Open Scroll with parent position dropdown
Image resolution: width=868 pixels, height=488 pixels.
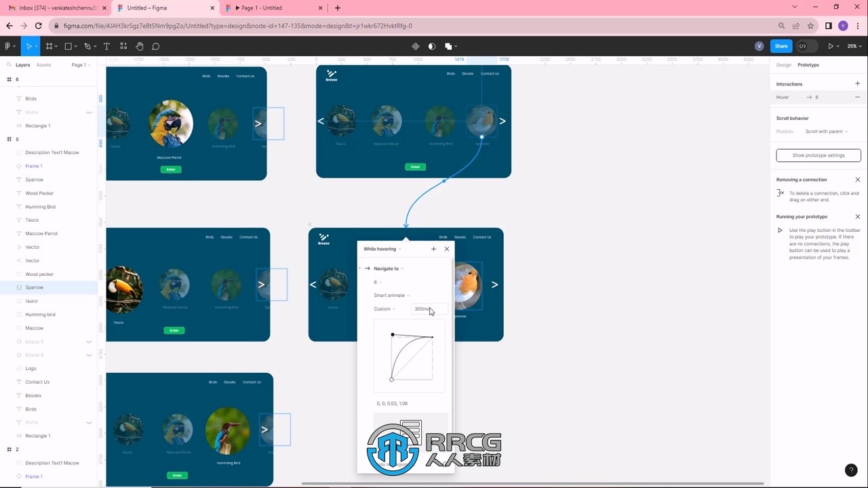click(826, 131)
